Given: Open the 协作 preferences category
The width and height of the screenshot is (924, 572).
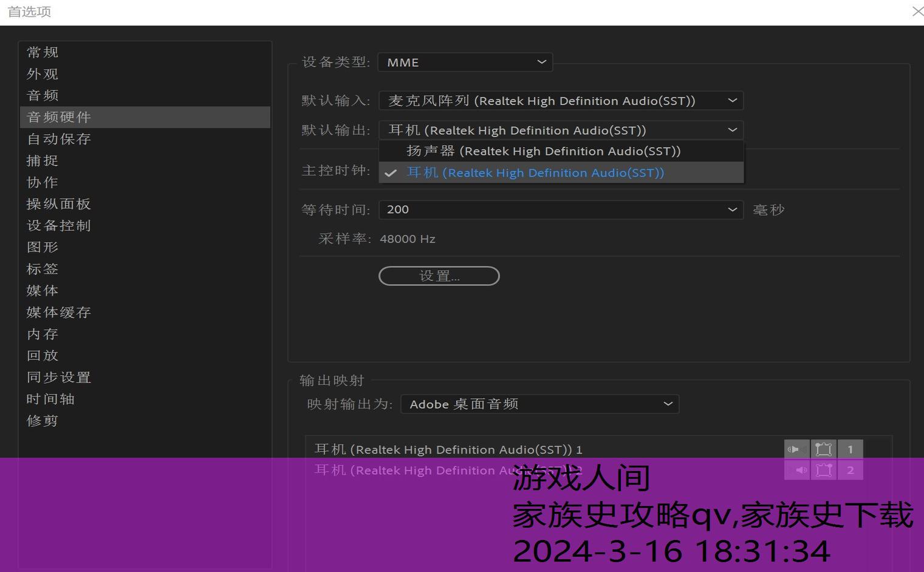Looking at the screenshot, I should 145,182.
